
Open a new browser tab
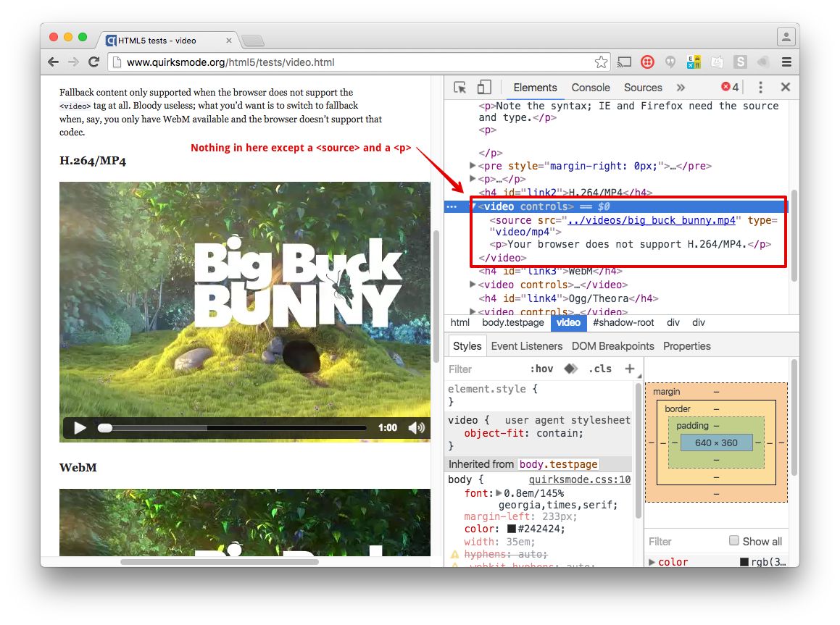coord(253,41)
